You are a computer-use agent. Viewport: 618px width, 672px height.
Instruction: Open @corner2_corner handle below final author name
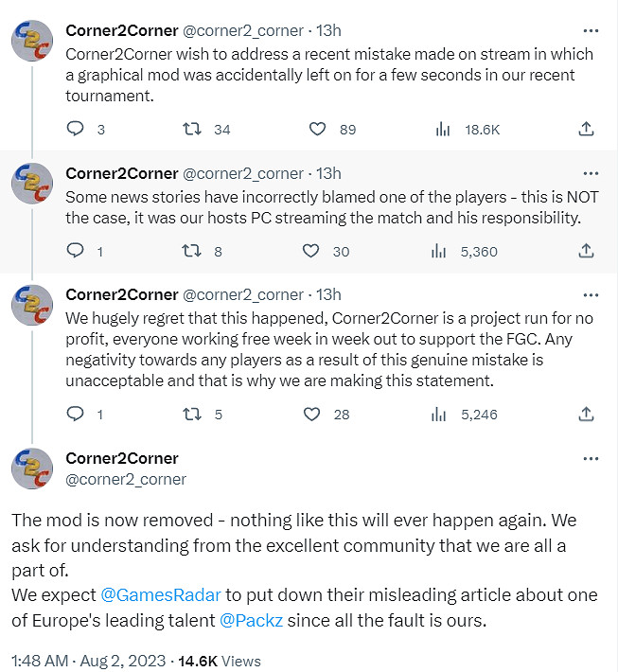pos(126,479)
